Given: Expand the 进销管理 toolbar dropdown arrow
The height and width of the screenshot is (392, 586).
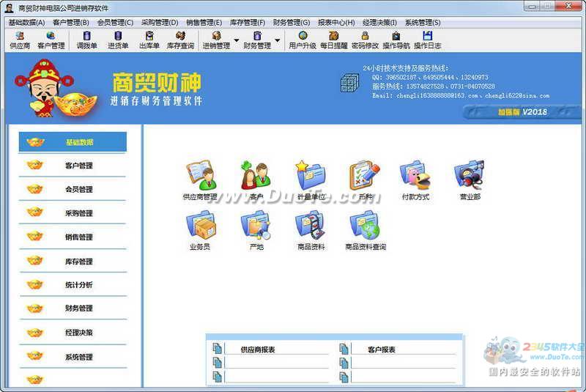Looking at the screenshot, I should 236,40.
